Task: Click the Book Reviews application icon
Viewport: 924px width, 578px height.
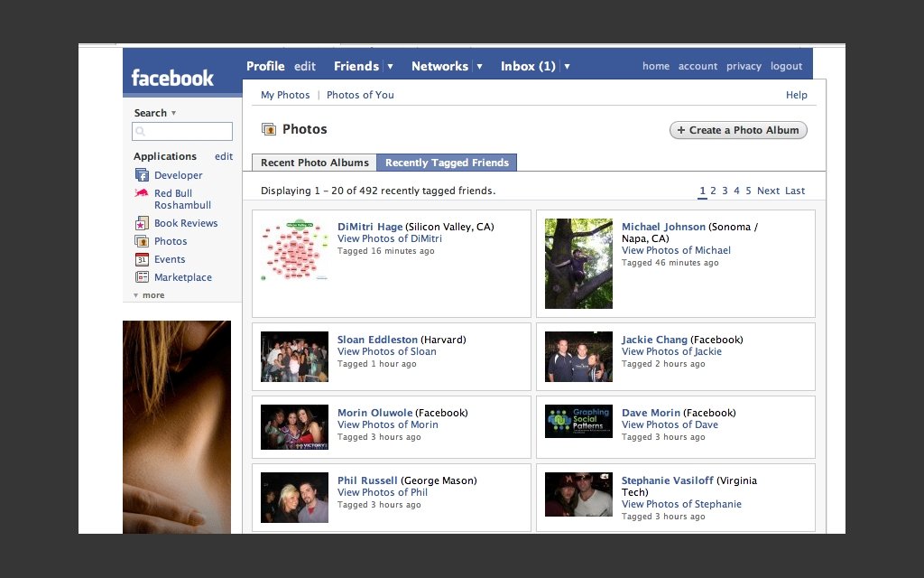Action: (142, 223)
